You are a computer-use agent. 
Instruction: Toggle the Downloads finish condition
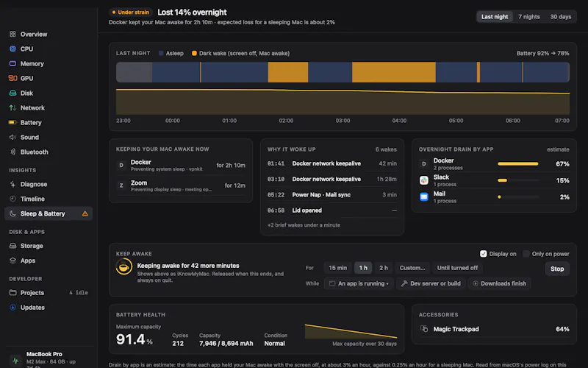[x=500, y=283]
